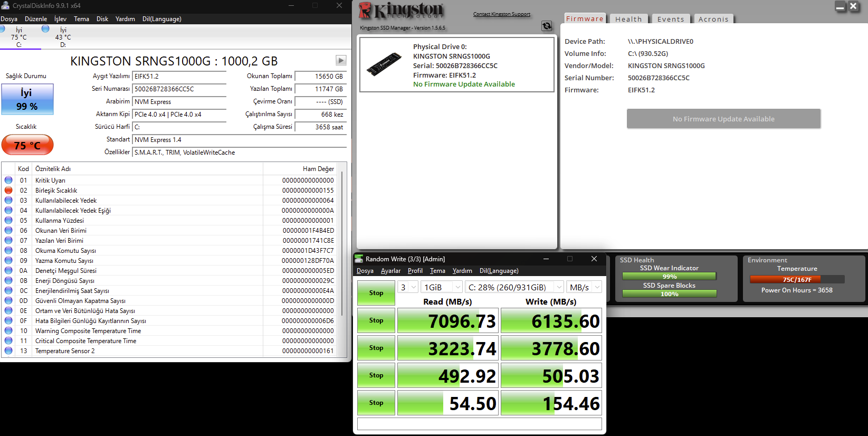The image size is (868, 436).
Task: Click status icon for Kullanılabilecek Yedek Eşiği
Action: click(x=8, y=210)
